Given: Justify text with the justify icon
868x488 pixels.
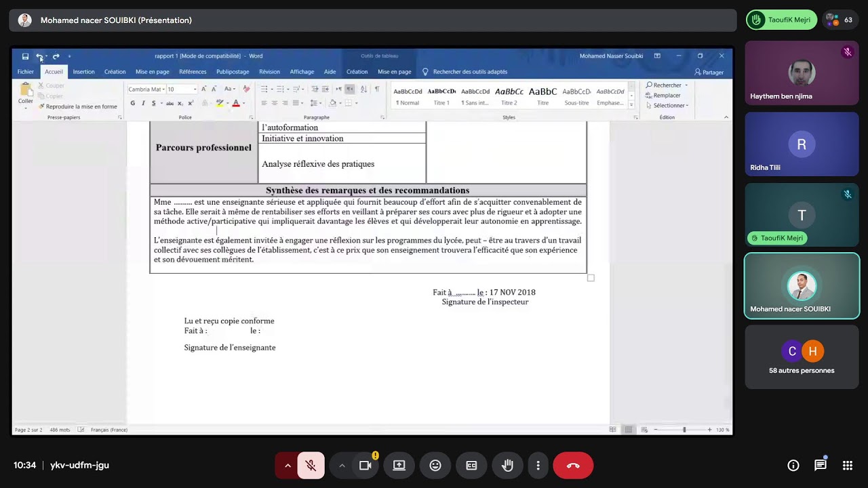Looking at the screenshot, I should pos(296,103).
